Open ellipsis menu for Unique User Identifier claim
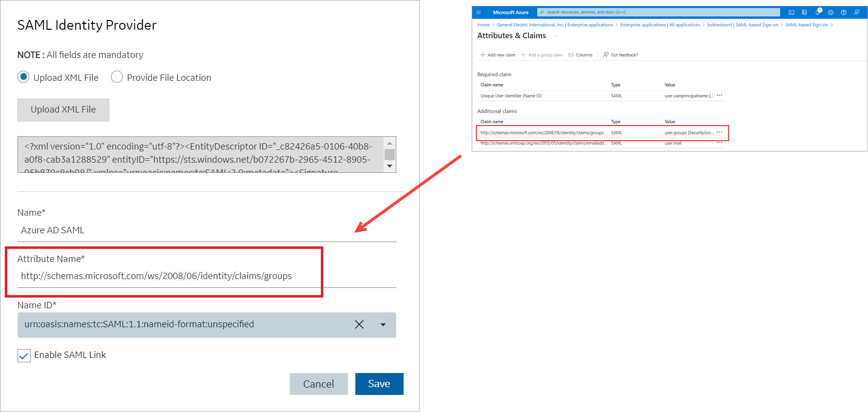Screen dimensions: 868x412 [x=720, y=95]
